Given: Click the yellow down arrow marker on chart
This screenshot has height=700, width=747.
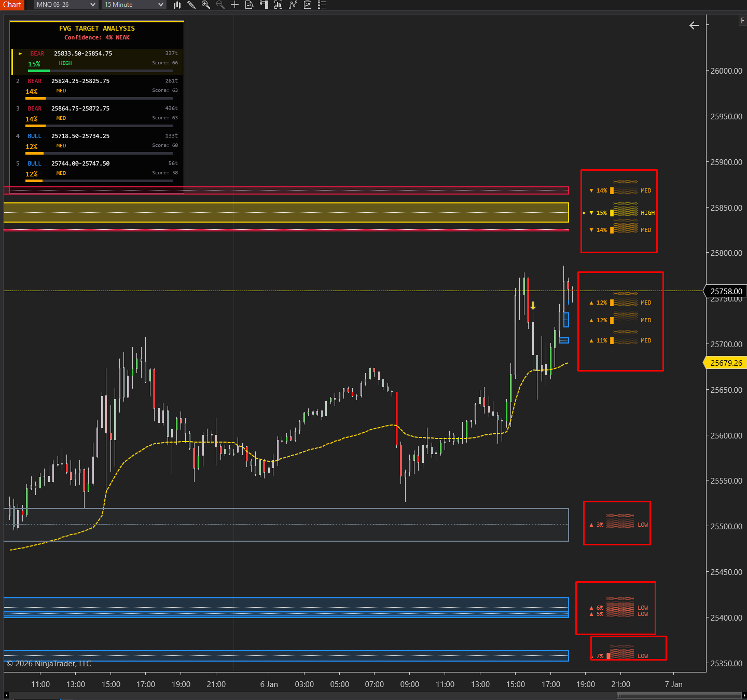Looking at the screenshot, I should coord(533,306).
